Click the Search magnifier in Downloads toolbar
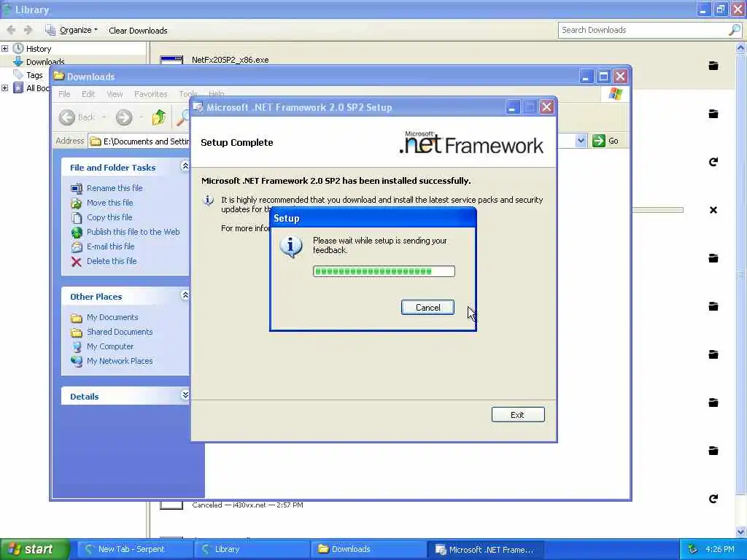Image resolution: width=747 pixels, height=560 pixels. pyautogui.click(x=182, y=117)
